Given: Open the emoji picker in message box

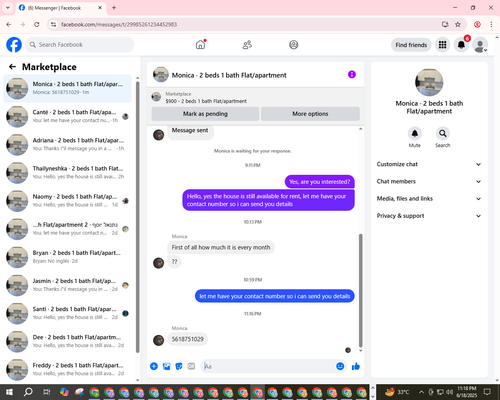Looking at the screenshot, I should point(340,366).
